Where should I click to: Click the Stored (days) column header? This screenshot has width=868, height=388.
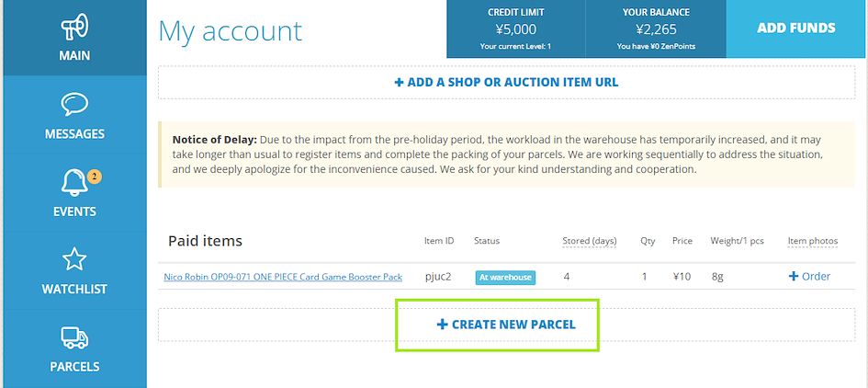coord(590,241)
